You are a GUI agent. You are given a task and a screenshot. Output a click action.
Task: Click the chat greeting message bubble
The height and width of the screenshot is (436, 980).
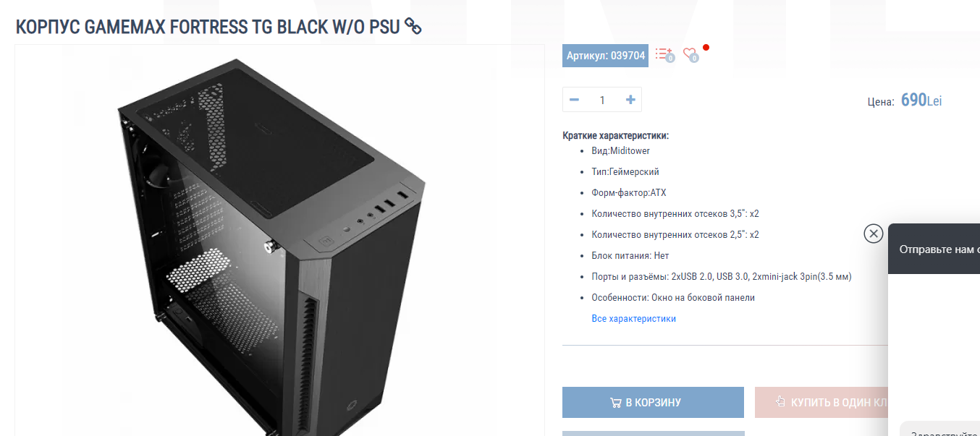tap(940, 429)
